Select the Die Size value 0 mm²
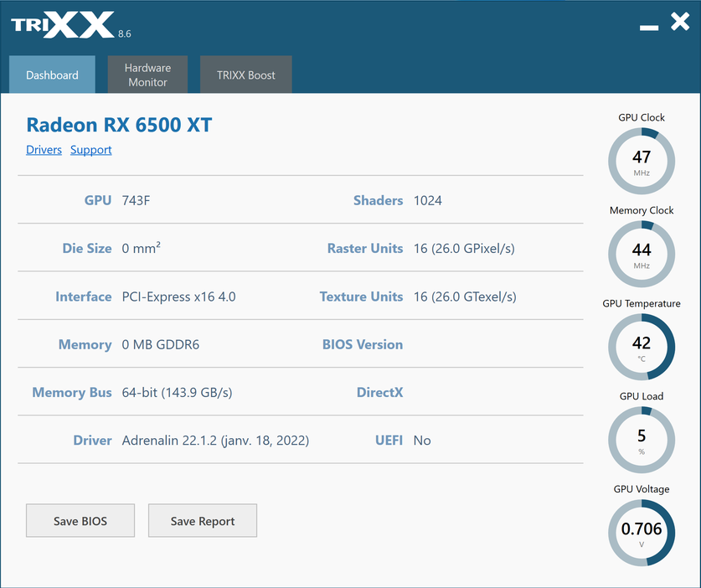Image resolution: width=701 pixels, height=588 pixels. [x=142, y=248]
